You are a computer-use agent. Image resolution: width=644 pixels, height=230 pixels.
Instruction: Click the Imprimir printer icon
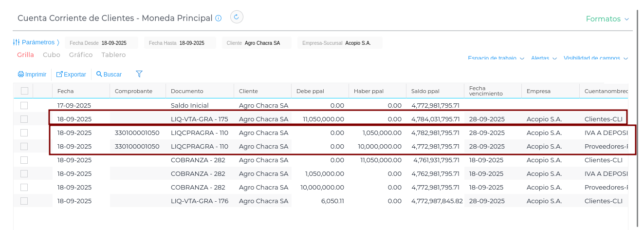(21, 75)
